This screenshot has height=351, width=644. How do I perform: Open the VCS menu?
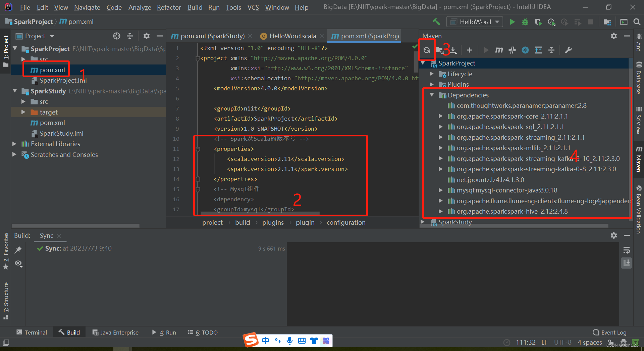point(253,7)
